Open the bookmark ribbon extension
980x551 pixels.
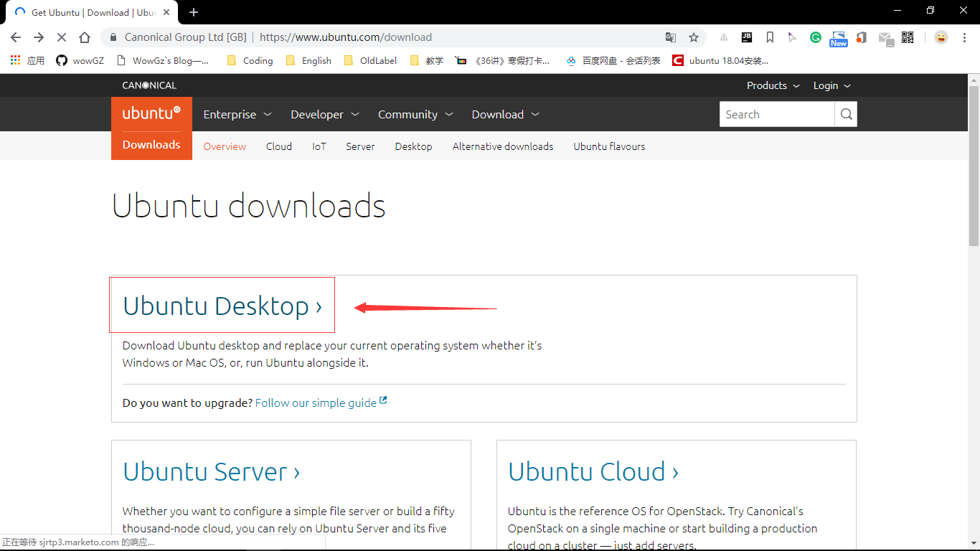[770, 37]
